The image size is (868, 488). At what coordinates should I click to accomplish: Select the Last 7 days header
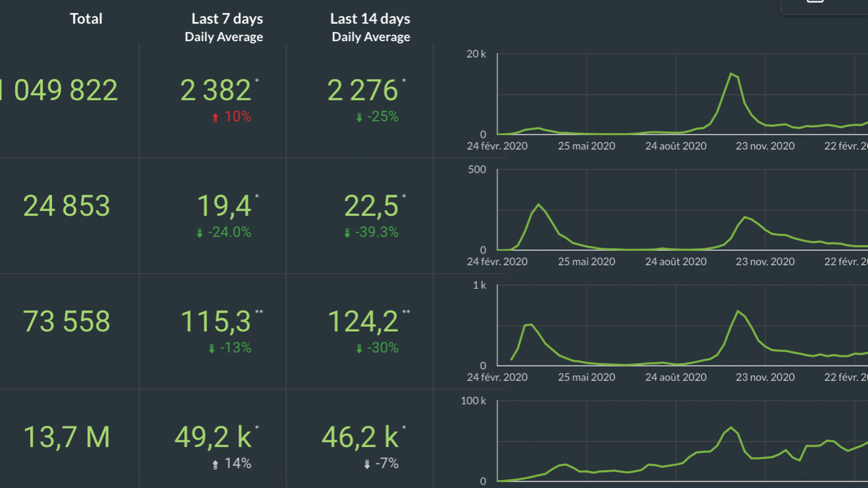tap(227, 19)
